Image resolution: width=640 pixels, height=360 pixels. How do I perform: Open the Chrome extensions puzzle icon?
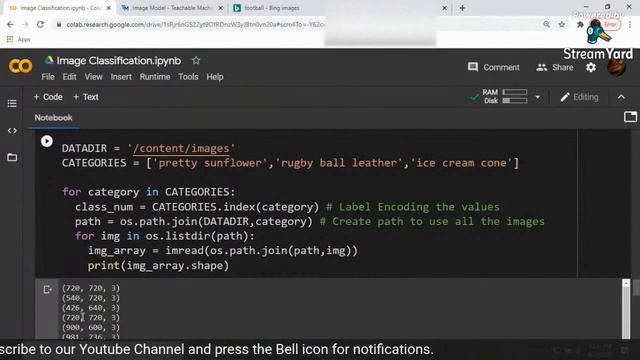pyautogui.click(x=580, y=24)
